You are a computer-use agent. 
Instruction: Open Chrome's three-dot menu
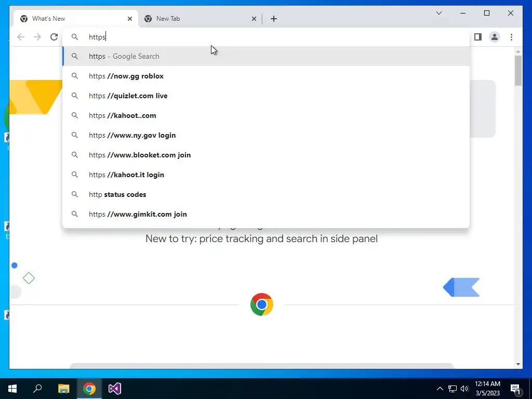pos(511,37)
